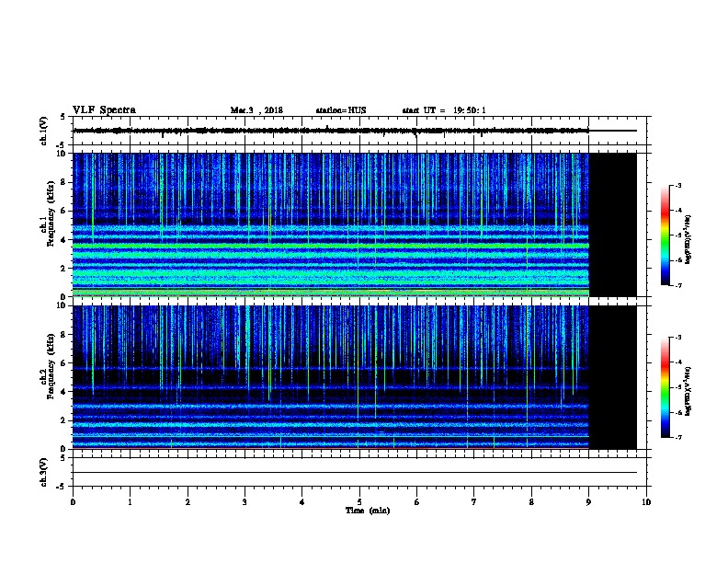Image resolution: width=728 pixels, height=563 pixels.
Task: Click the "-7" label on ch.2 color bar
Action: [678, 438]
